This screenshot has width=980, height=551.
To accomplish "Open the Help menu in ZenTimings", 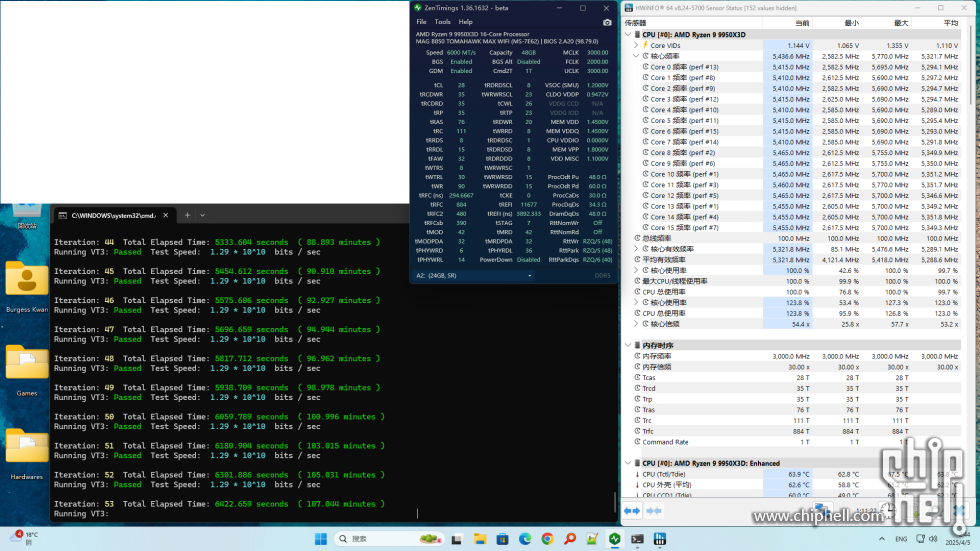I will 466,22.
